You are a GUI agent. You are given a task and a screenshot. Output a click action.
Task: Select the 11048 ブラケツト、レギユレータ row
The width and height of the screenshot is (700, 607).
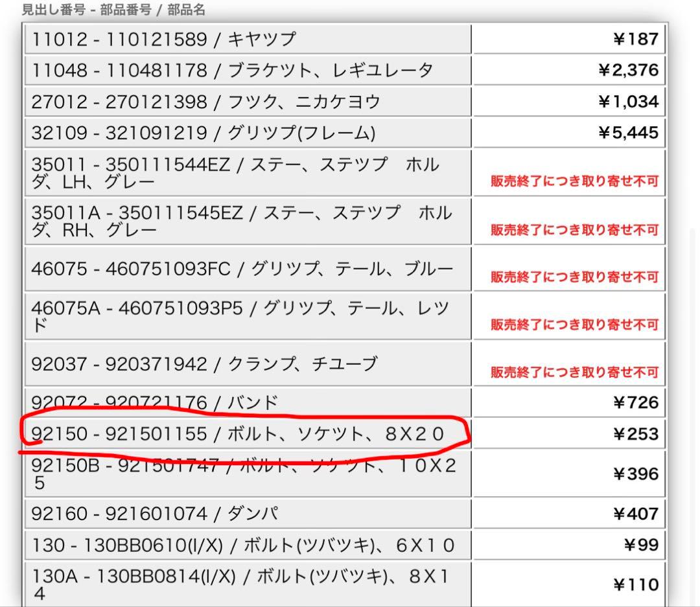pos(248,71)
